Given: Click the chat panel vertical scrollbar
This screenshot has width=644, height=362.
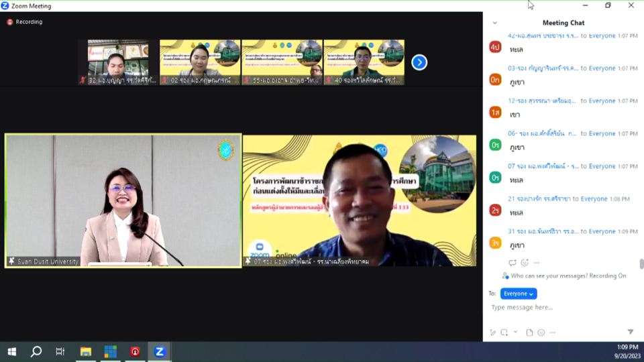Looking at the screenshot, I should click(641, 264).
